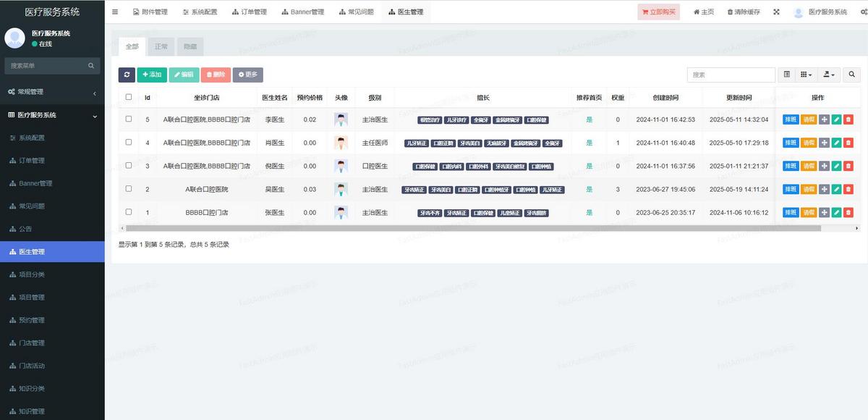Open the search icon in sidebar menu box
This screenshot has height=420, width=868.
(x=90, y=65)
